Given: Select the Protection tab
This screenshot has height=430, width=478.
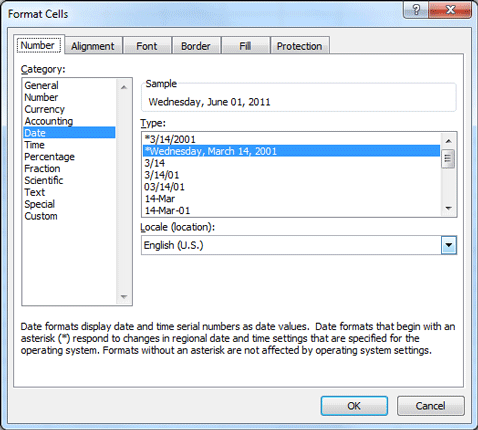Looking at the screenshot, I should coord(299,46).
